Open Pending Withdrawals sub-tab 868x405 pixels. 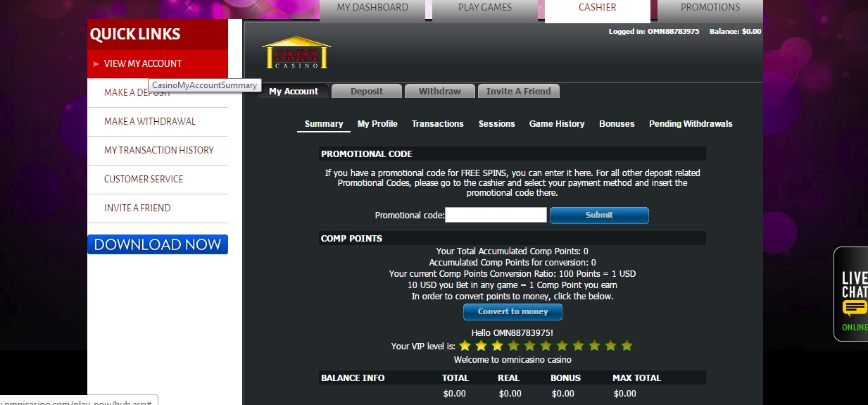coord(691,124)
